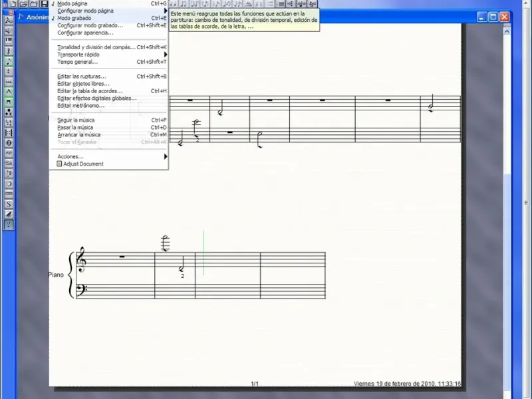Image resolution: width=532 pixels, height=399 pixels.
Task: Open the crossed circle palette tool
Action: (9, 143)
